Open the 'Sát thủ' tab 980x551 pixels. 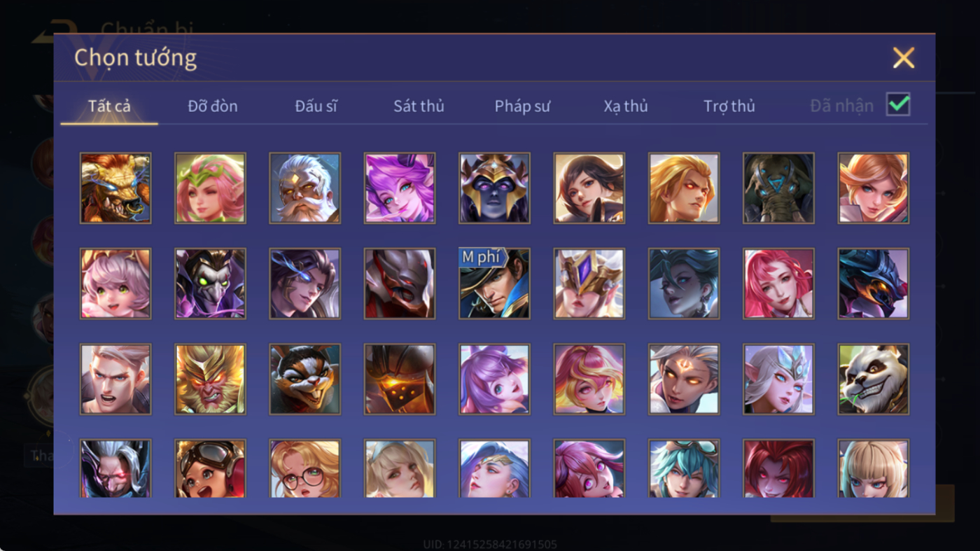(x=419, y=106)
